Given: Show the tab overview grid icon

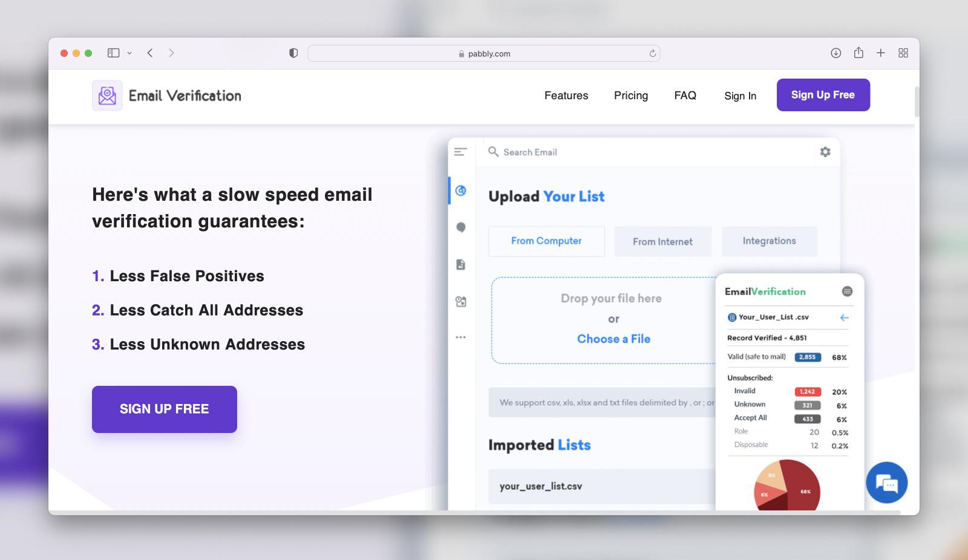Looking at the screenshot, I should [x=903, y=53].
